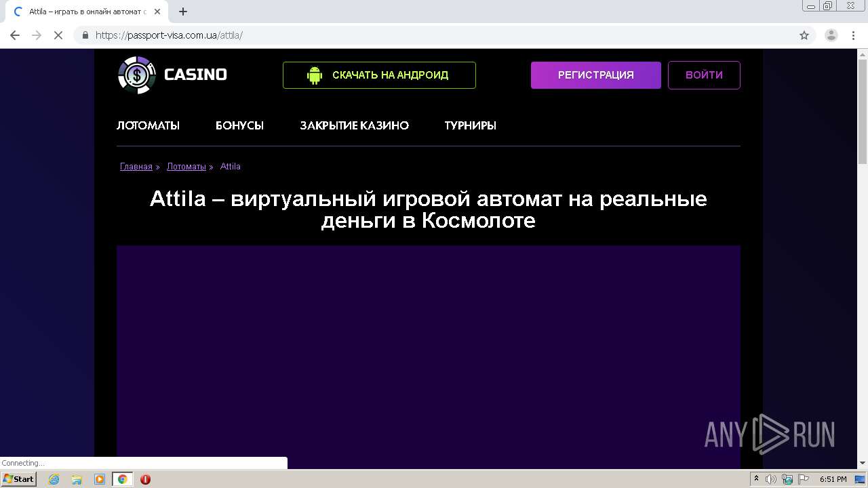
Task: Click the casino chip logo
Action: (137, 75)
